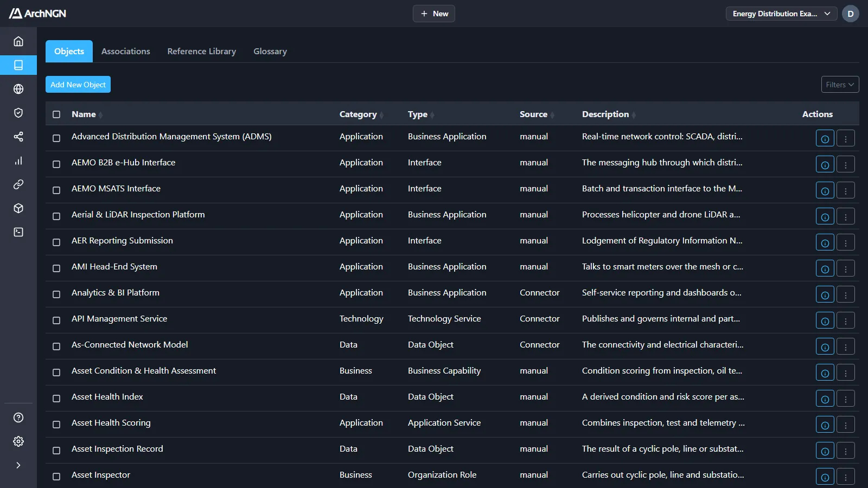Sort table by Name column header
This screenshot has height=488, width=868.
(87, 114)
